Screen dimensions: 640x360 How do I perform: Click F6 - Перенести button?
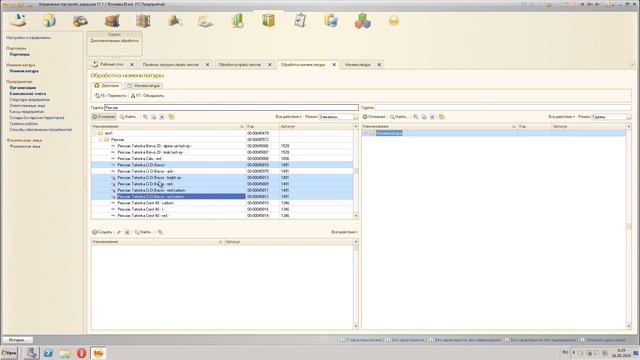pos(111,96)
